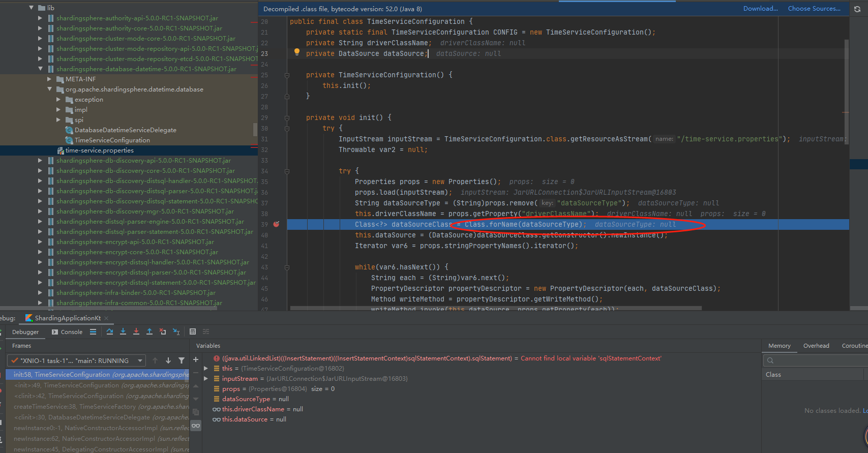
Task: Collapse the lib folder
Action: click(x=32, y=8)
